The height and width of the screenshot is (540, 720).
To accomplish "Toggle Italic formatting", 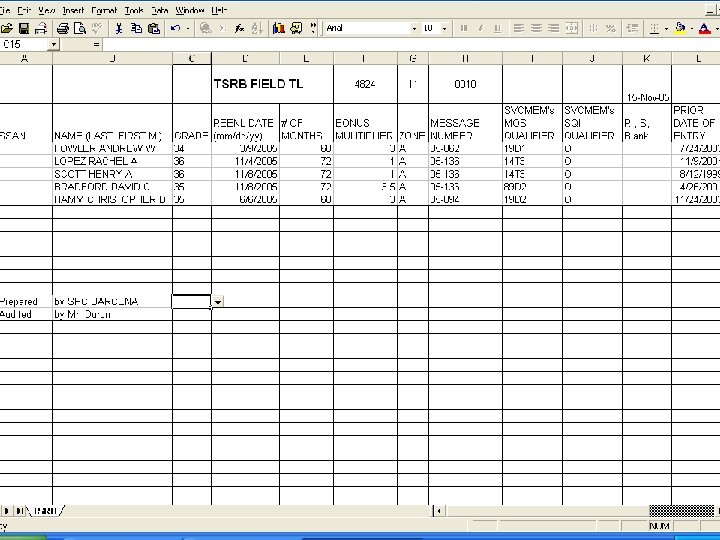I will [x=480, y=28].
